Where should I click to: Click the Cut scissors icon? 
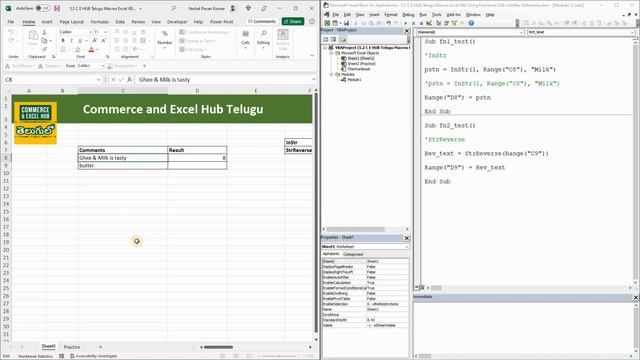click(44, 32)
